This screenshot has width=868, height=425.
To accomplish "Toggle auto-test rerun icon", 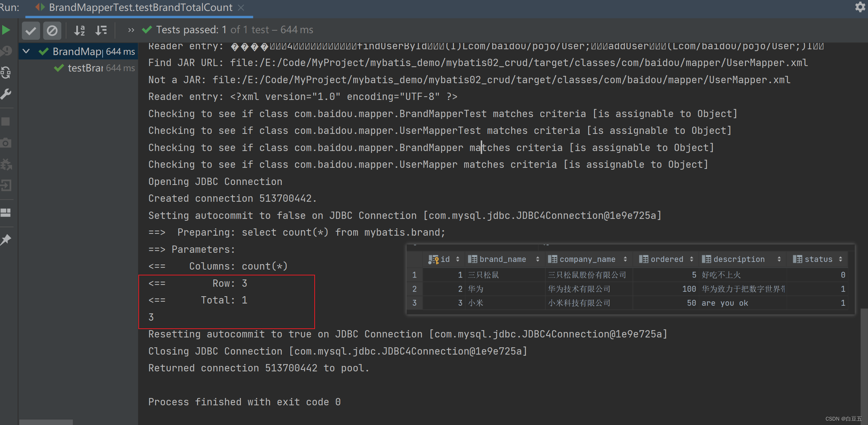I will pyautogui.click(x=6, y=73).
